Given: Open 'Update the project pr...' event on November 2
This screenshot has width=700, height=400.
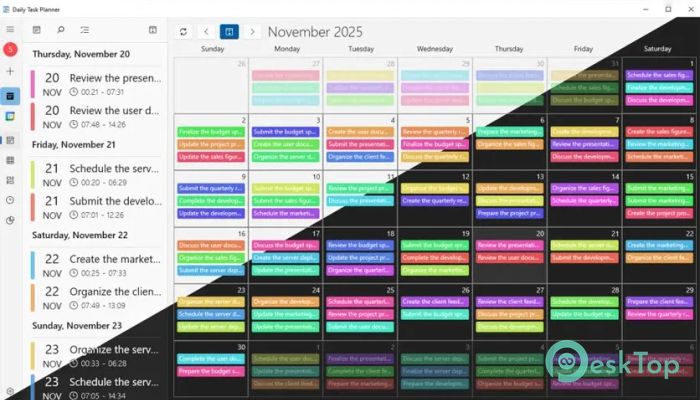Looking at the screenshot, I should 211,144.
